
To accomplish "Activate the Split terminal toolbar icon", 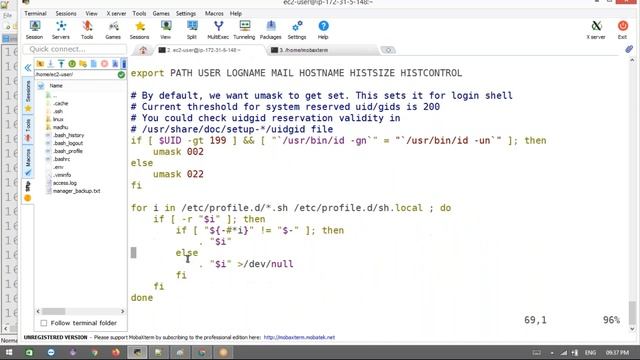I will [192, 30].
